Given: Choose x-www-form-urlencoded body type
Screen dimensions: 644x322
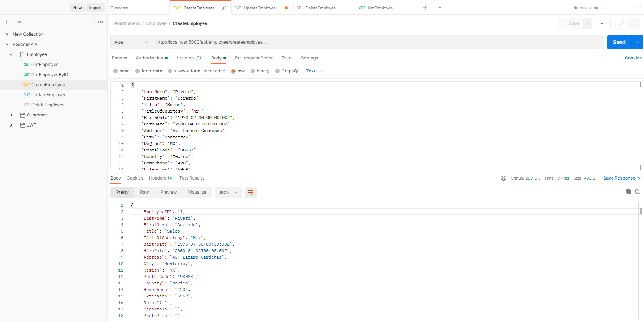Looking at the screenshot, I should [x=170, y=71].
